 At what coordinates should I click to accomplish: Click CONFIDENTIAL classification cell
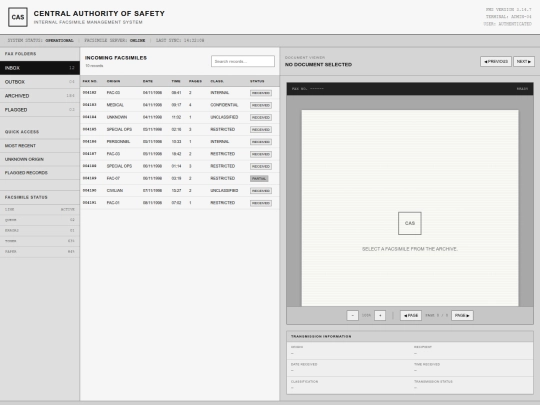tap(224, 105)
